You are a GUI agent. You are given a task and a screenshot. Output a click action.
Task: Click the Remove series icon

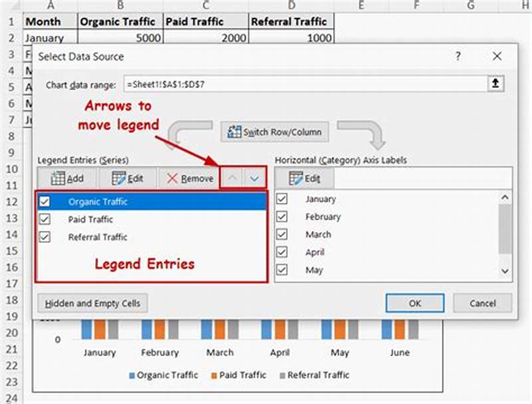[171, 178]
